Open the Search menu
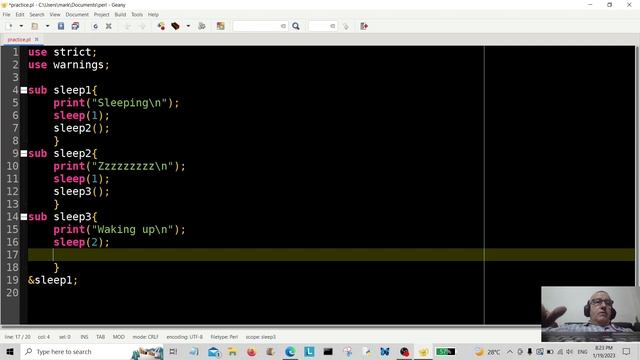This screenshot has width=640, height=360. click(x=37, y=15)
